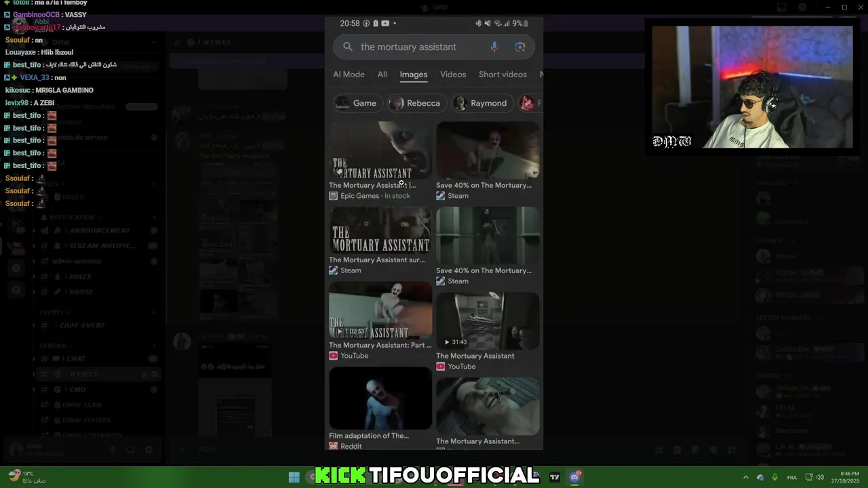Switch to the All results tab
Screen dimensions: 868x488
[382, 75]
